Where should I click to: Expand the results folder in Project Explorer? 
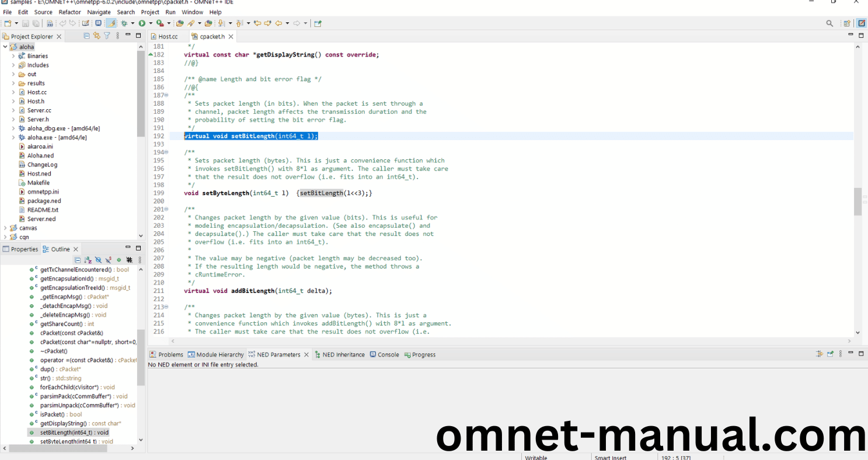point(13,83)
